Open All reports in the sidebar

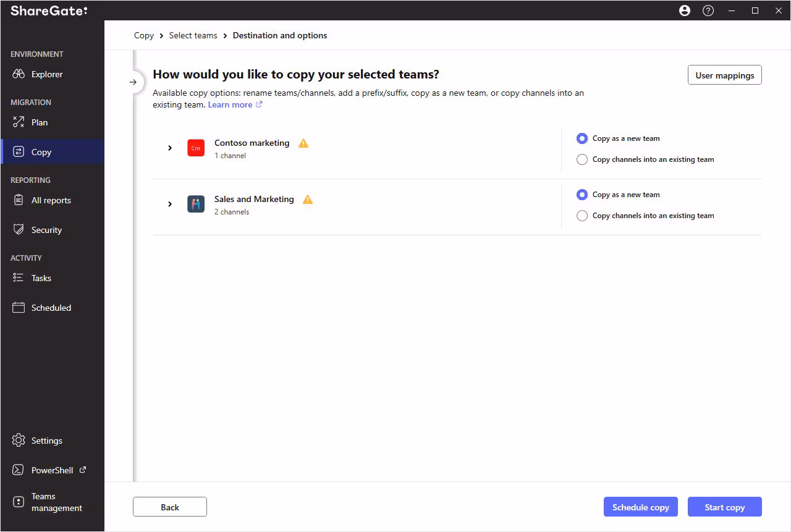52,200
